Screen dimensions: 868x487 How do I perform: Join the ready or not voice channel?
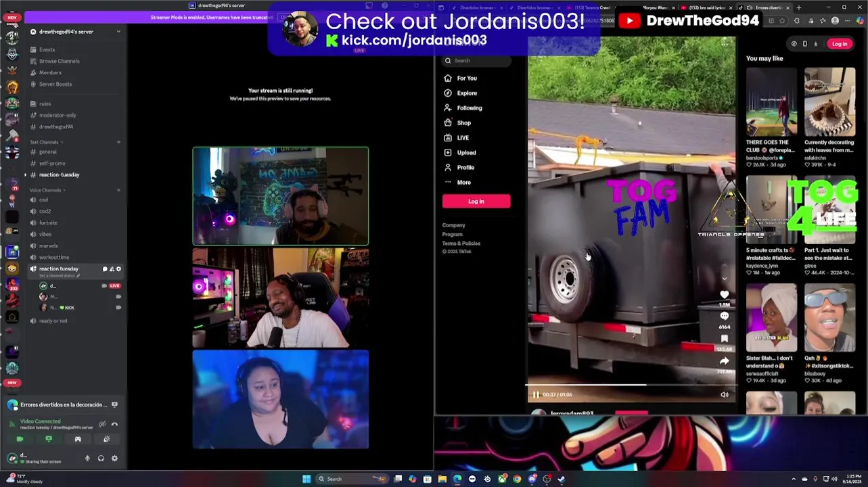(53, 321)
